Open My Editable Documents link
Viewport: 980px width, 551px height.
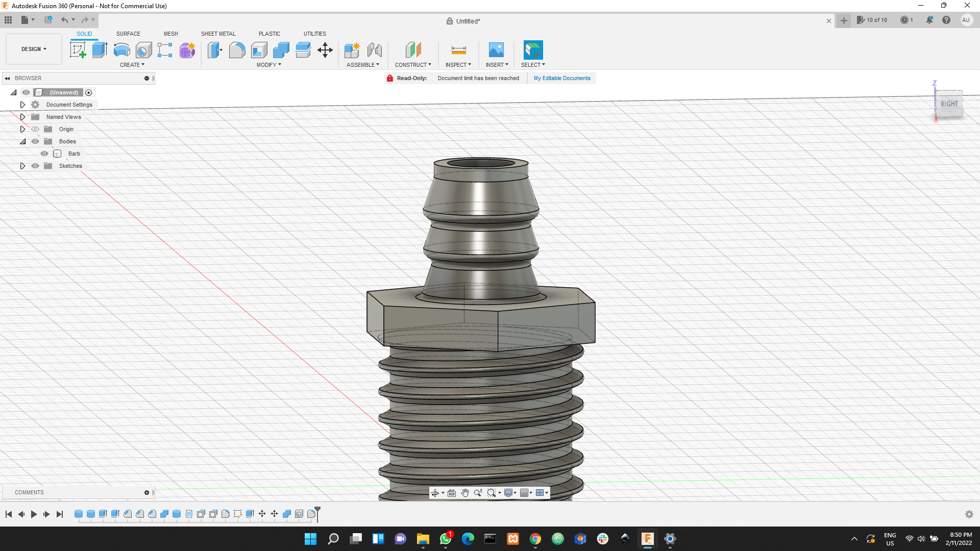point(561,78)
